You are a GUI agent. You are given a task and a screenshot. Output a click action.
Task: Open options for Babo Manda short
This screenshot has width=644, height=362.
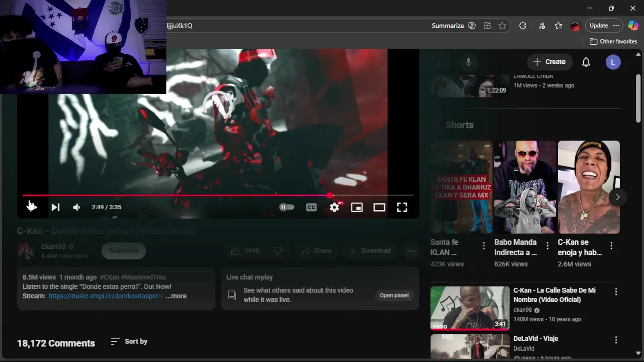(547, 246)
